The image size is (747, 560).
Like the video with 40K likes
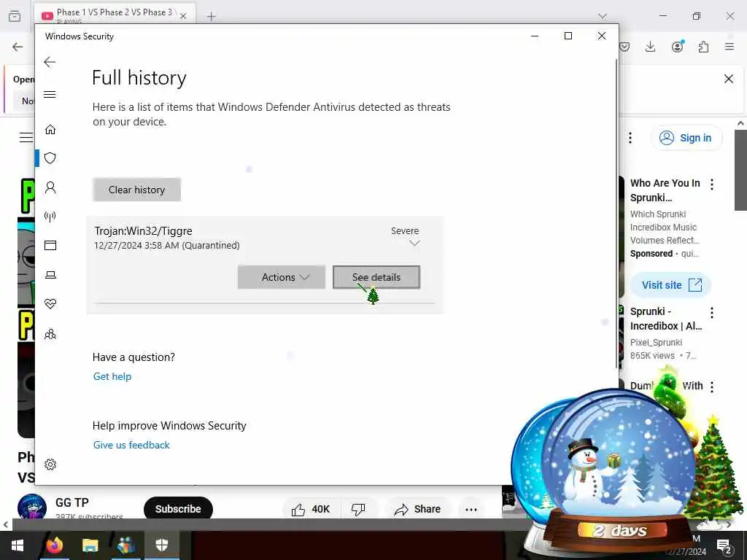tap(311, 510)
